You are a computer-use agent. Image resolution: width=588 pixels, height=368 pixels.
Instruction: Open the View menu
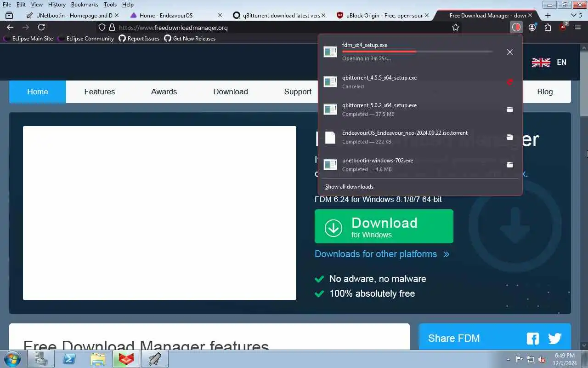pos(37,5)
